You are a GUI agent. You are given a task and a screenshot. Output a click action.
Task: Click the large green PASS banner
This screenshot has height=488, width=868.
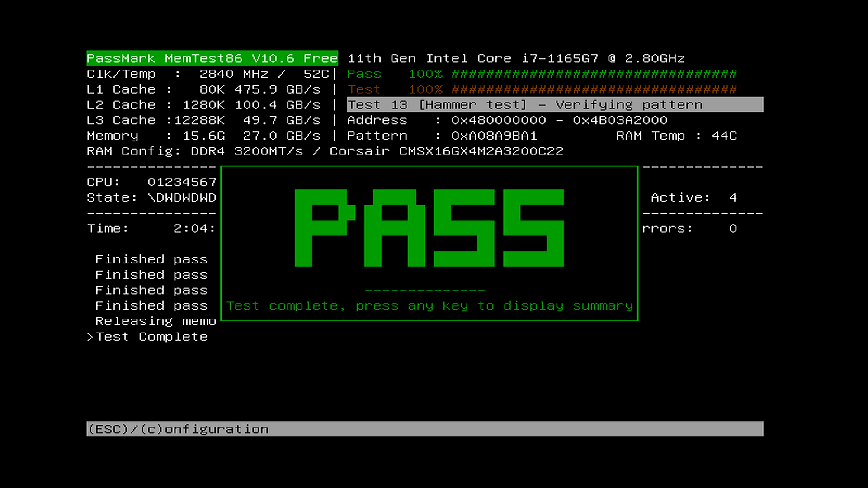coord(429,228)
